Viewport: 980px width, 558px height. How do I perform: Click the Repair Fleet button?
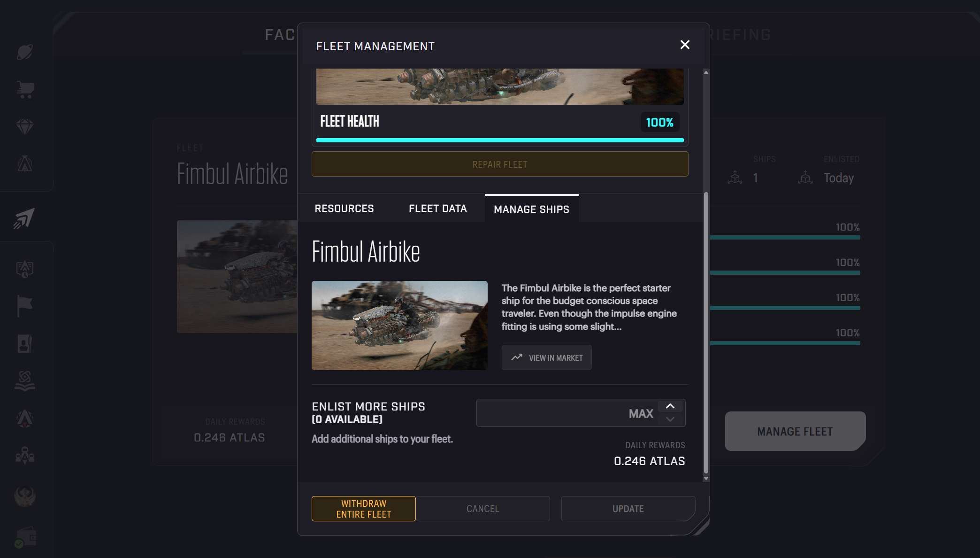(500, 164)
